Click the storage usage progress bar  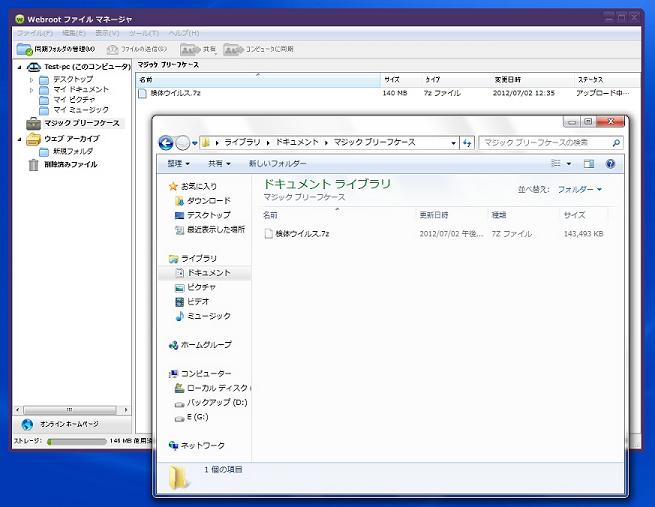coord(76,441)
